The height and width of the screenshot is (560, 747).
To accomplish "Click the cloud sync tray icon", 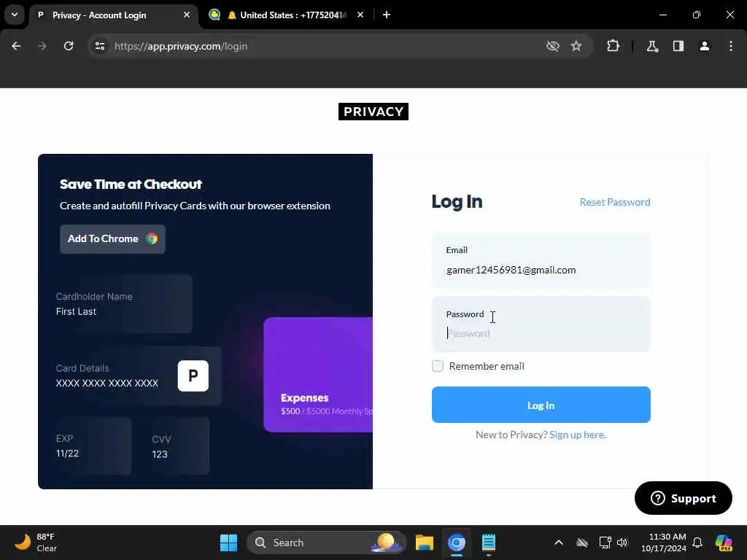I will pos(582,542).
